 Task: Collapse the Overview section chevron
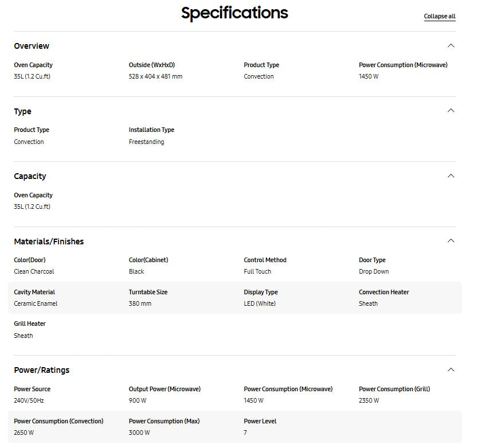click(x=450, y=46)
